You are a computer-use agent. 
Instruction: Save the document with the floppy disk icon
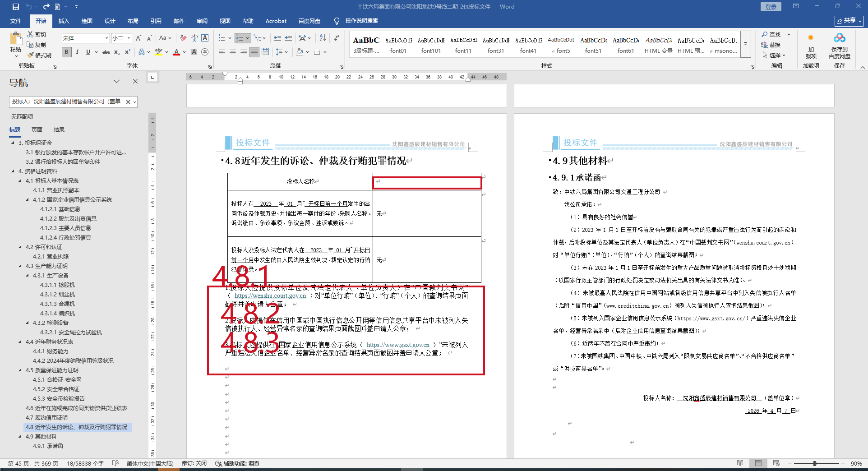[16, 7]
